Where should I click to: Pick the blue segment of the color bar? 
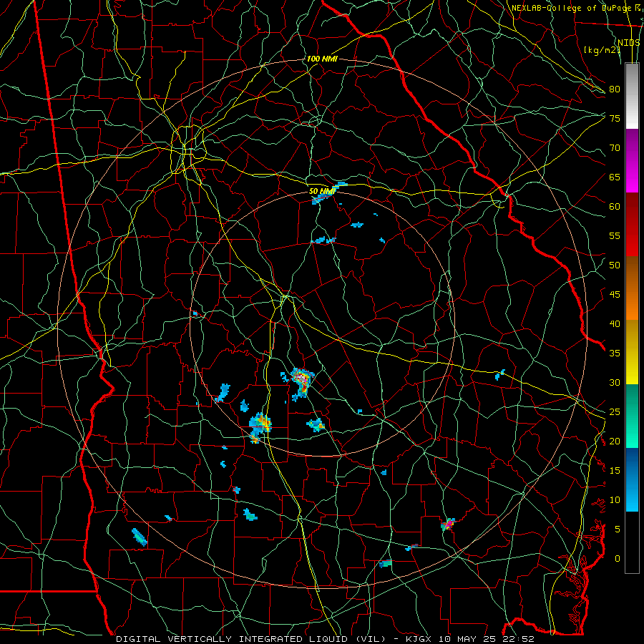click(x=632, y=479)
